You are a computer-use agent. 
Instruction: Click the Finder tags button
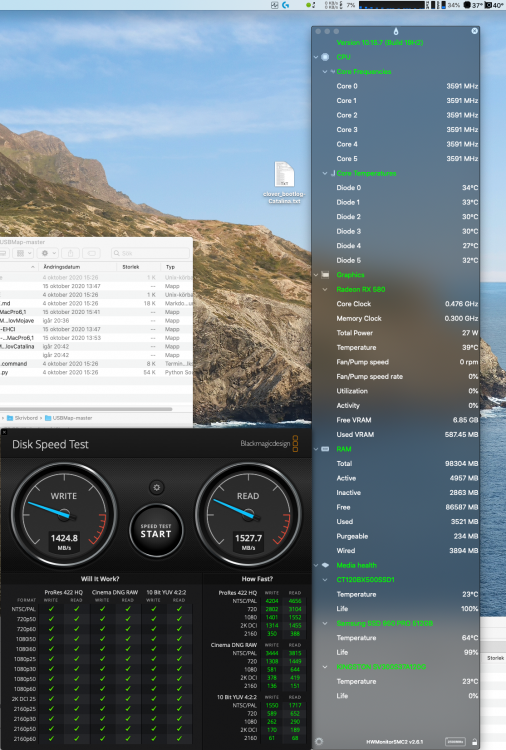[x=91, y=253]
